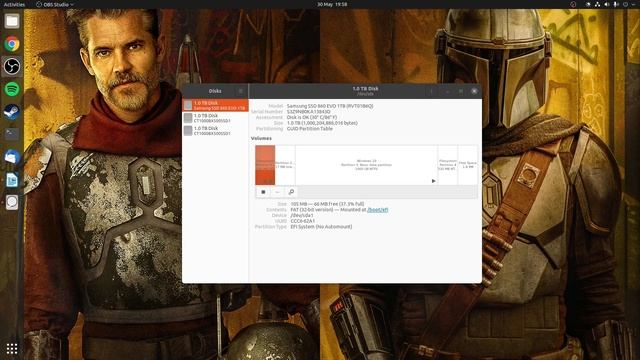Click the EFI System partition type text

(x=321, y=227)
